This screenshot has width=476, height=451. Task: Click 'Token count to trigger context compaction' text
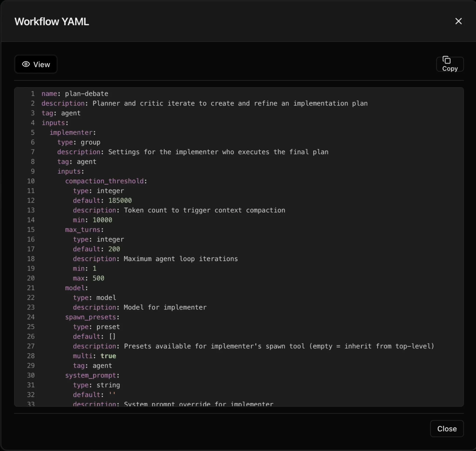click(x=205, y=210)
